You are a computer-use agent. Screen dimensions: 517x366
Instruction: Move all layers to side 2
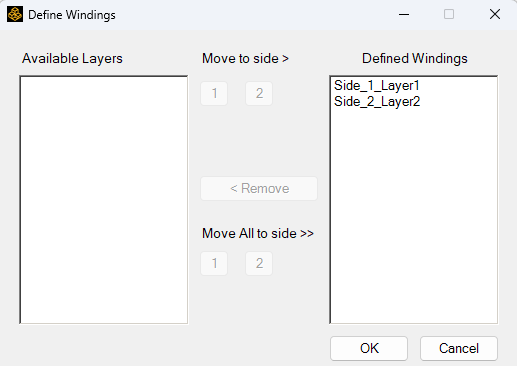point(259,263)
